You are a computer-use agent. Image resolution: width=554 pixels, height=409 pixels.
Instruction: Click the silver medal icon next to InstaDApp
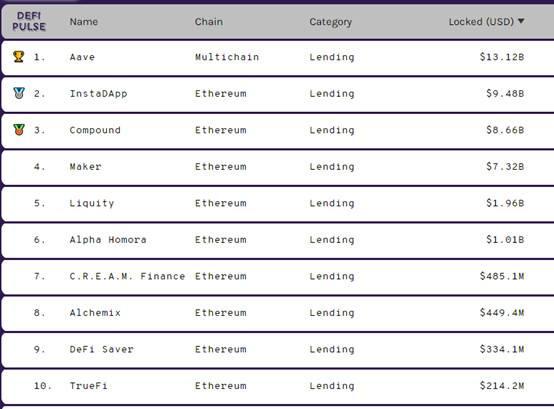[19, 93]
